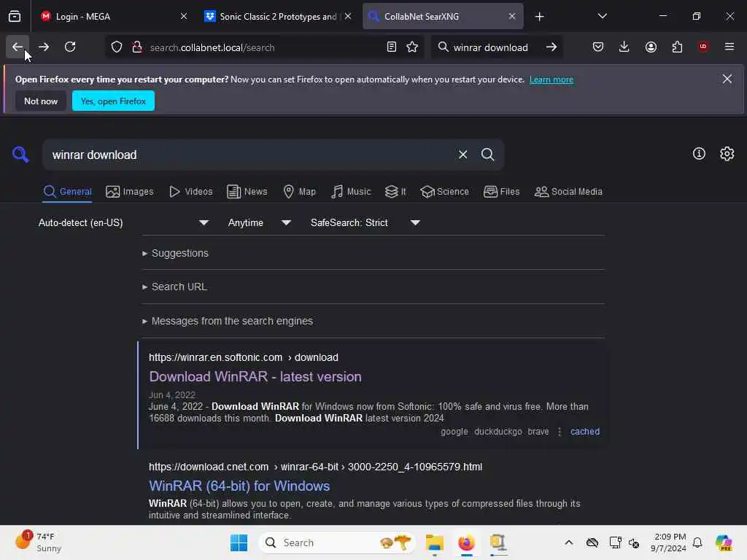The width and height of the screenshot is (747, 560).
Task: Toggle reader view icon in address bar
Action: (392, 47)
